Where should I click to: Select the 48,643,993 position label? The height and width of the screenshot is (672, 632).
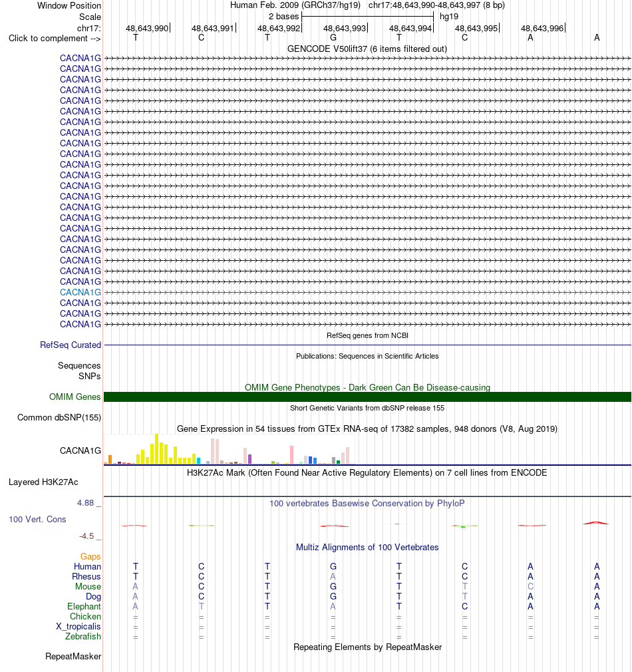[x=345, y=29]
